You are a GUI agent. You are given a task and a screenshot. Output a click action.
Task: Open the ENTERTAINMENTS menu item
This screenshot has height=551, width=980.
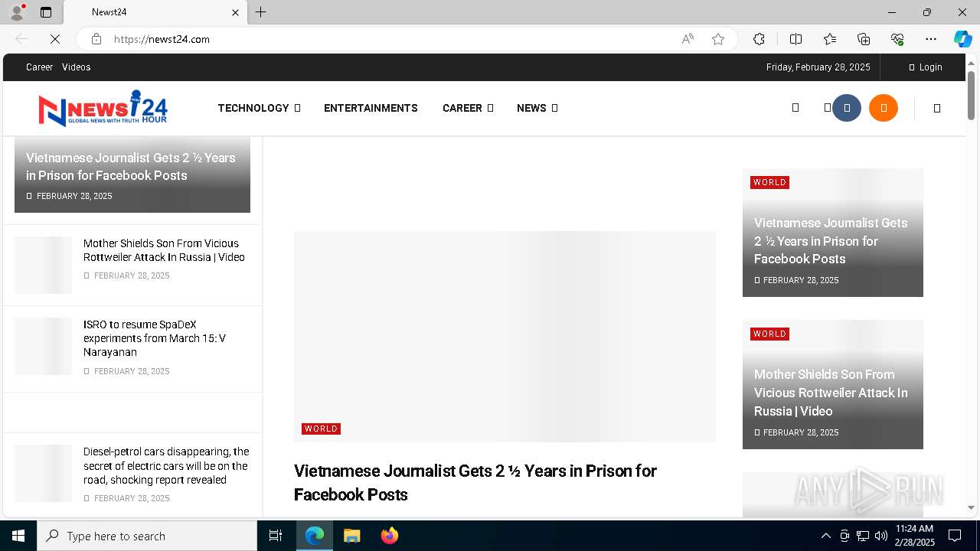tap(371, 108)
